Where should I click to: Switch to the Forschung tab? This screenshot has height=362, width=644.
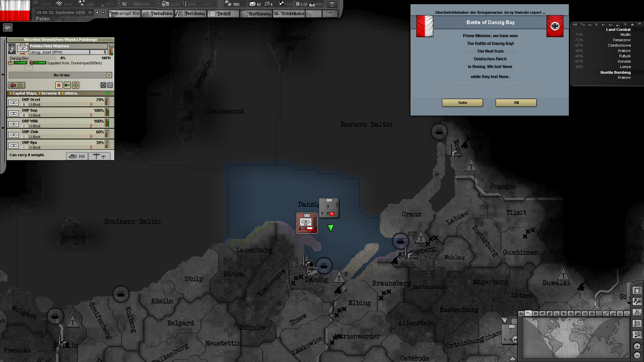(x=190, y=14)
